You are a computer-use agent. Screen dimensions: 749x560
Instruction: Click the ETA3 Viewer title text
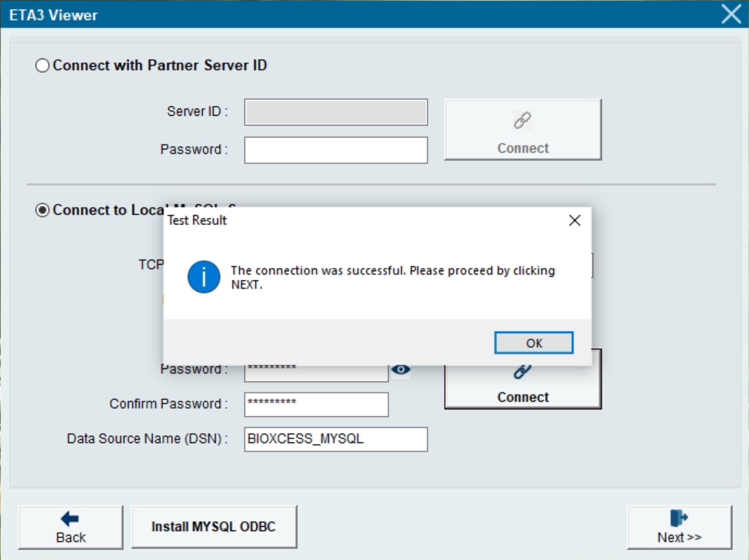(x=53, y=15)
